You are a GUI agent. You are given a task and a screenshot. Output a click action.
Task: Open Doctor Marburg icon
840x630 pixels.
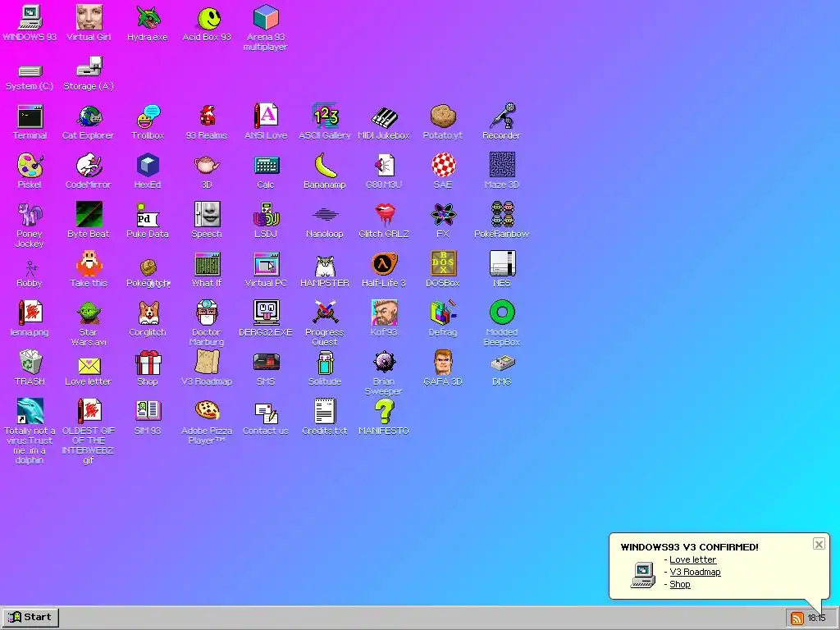point(207,313)
